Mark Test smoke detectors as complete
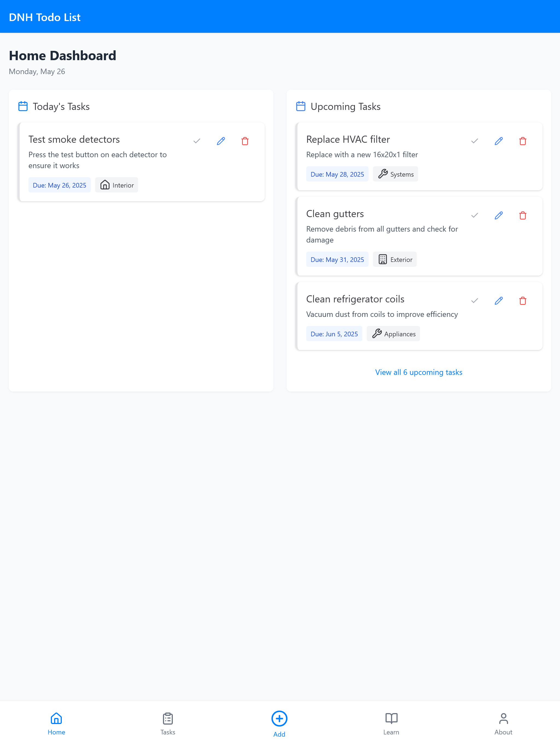560x747 pixels. tap(197, 141)
